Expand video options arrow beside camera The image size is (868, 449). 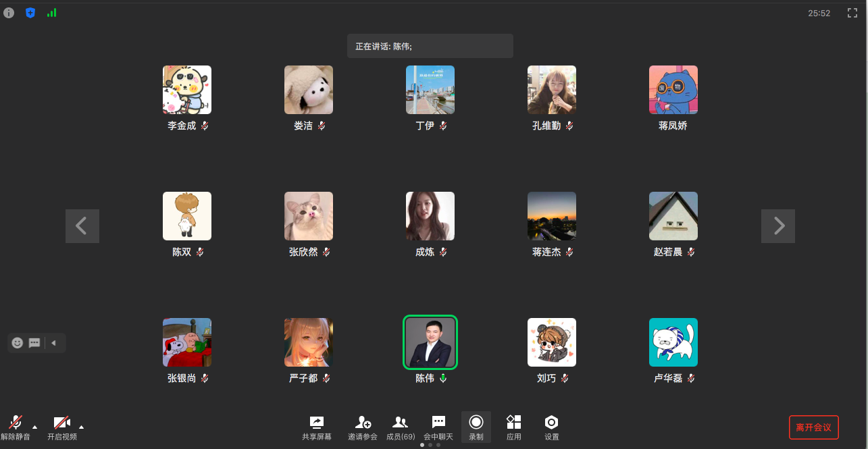point(82,427)
